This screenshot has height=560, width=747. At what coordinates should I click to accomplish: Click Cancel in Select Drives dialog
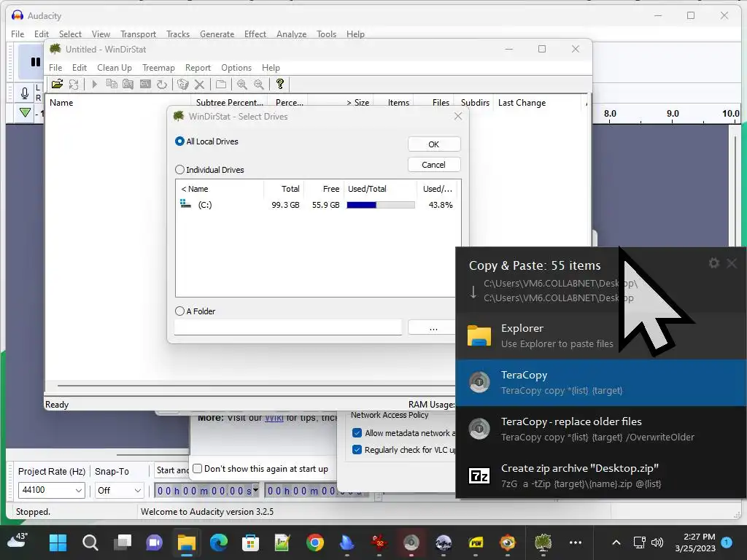pyautogui.click(x=434, y=165)
